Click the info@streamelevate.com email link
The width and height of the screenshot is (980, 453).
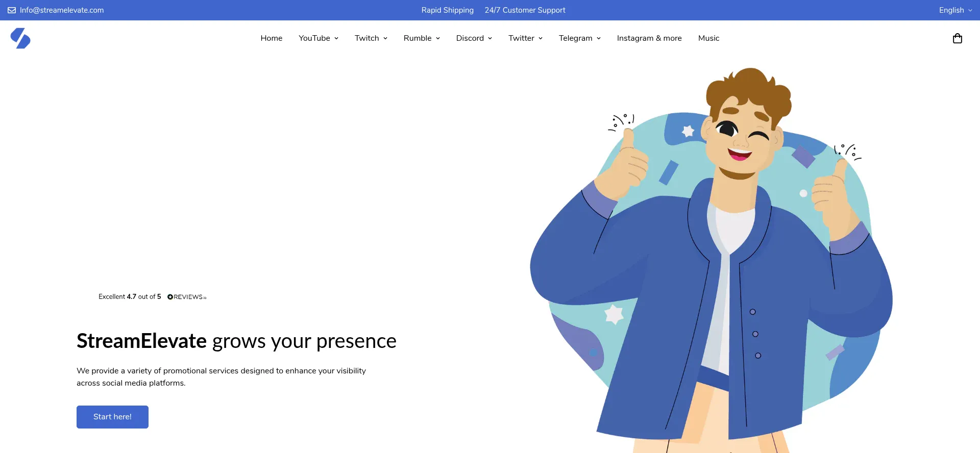click(62, 10)
